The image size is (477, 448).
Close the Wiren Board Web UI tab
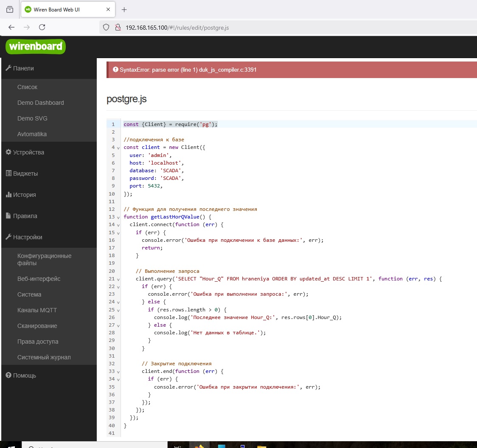click(108, 9)
